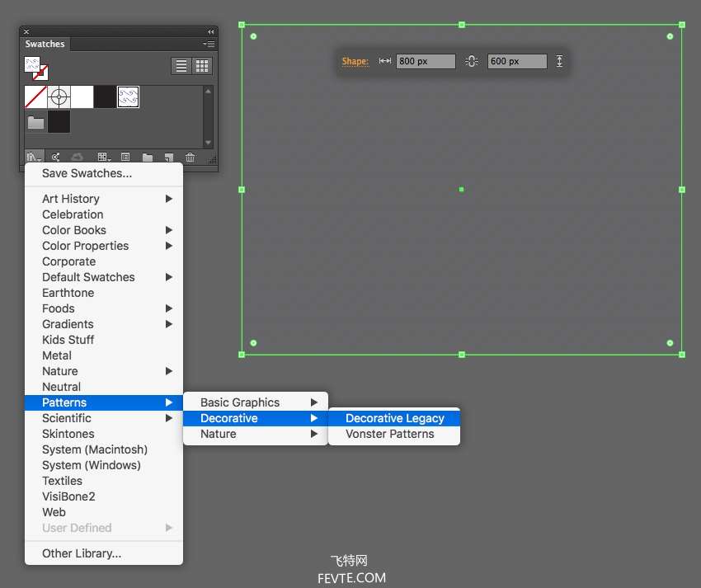This screenshot has width=701, height=588.
Task: Click the Swatch Options icon
Action: 125,157
